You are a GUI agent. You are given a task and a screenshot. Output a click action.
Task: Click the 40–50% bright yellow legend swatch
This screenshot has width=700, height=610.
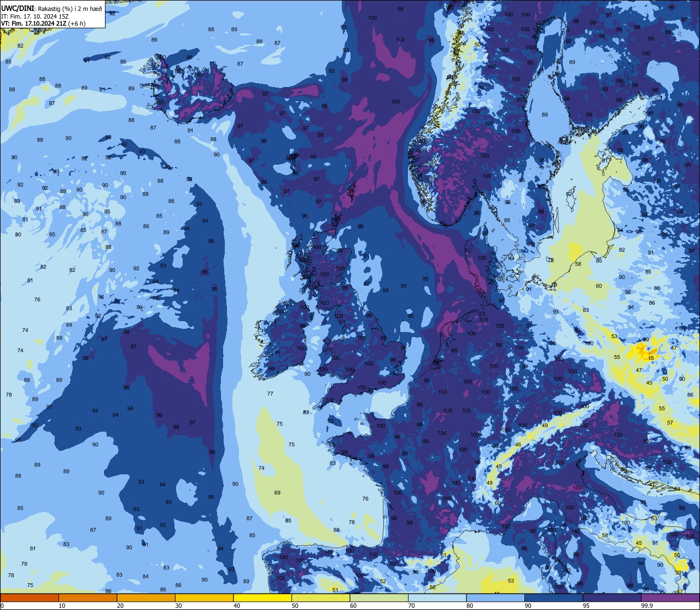pos(262,598)
